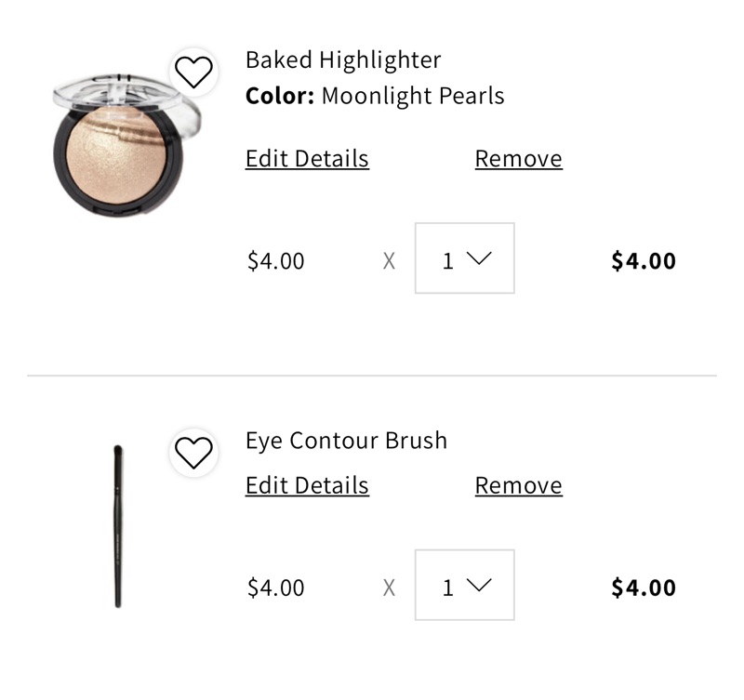Click the Baked Highlighter product name
The image size is (744, 700).
(x=343, y=60)
